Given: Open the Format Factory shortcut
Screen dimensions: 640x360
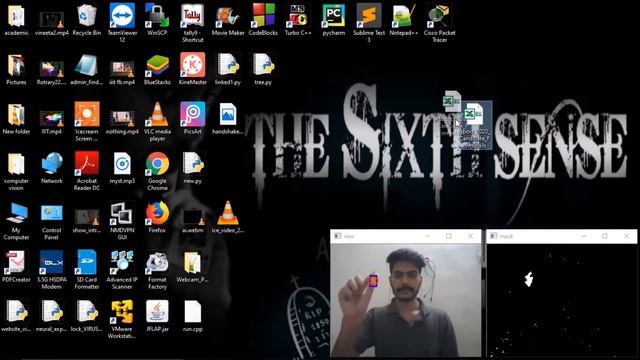Looking at the screenshot, I should (x=157, y=270).
